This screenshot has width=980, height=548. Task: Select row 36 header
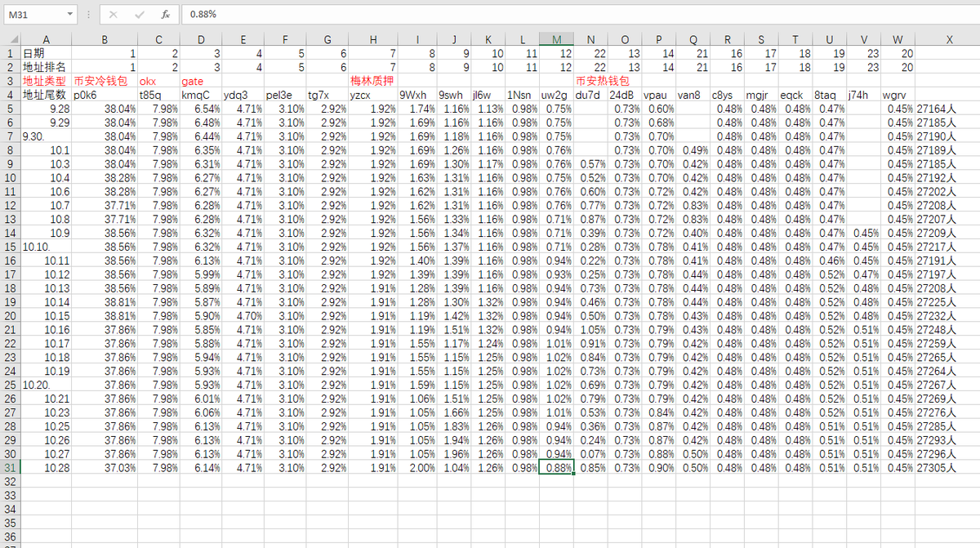10,537
